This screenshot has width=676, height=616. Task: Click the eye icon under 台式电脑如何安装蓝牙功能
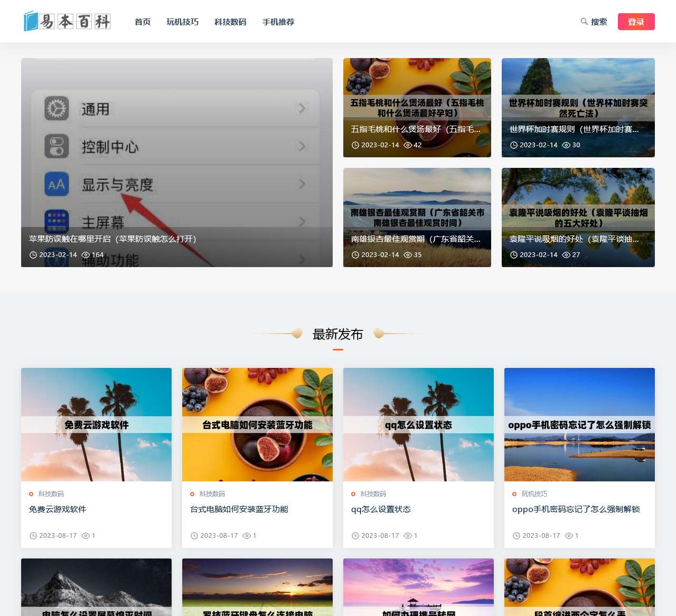click(247, 536)
